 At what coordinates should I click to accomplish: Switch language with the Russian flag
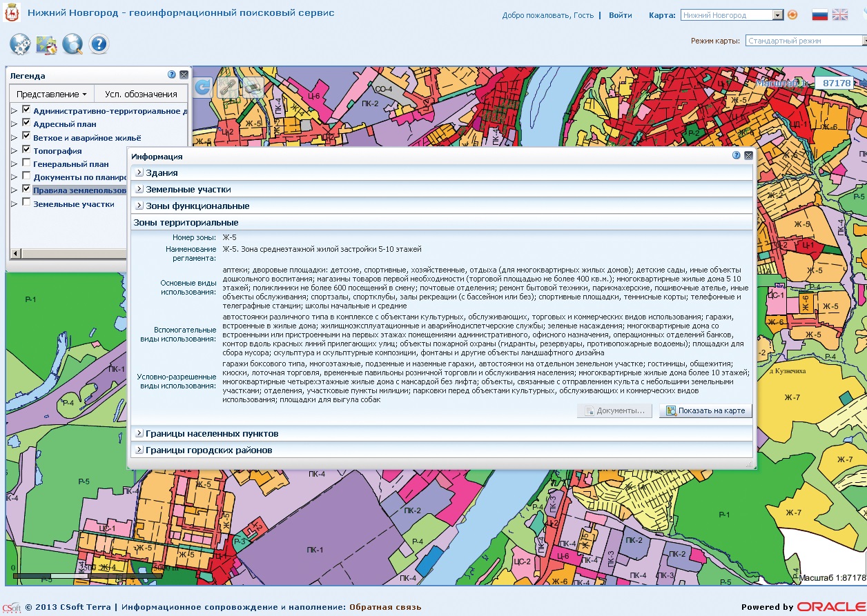(819, 14)
